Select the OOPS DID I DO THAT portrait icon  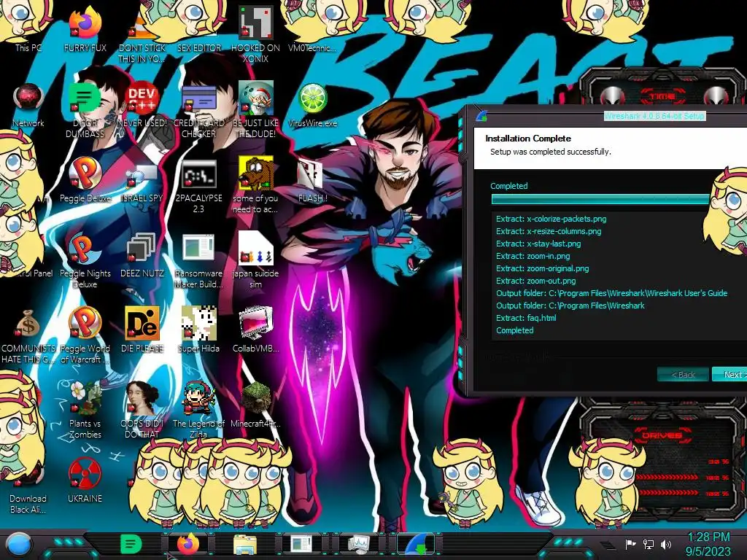pyautogui.click(x=142, y=411)
